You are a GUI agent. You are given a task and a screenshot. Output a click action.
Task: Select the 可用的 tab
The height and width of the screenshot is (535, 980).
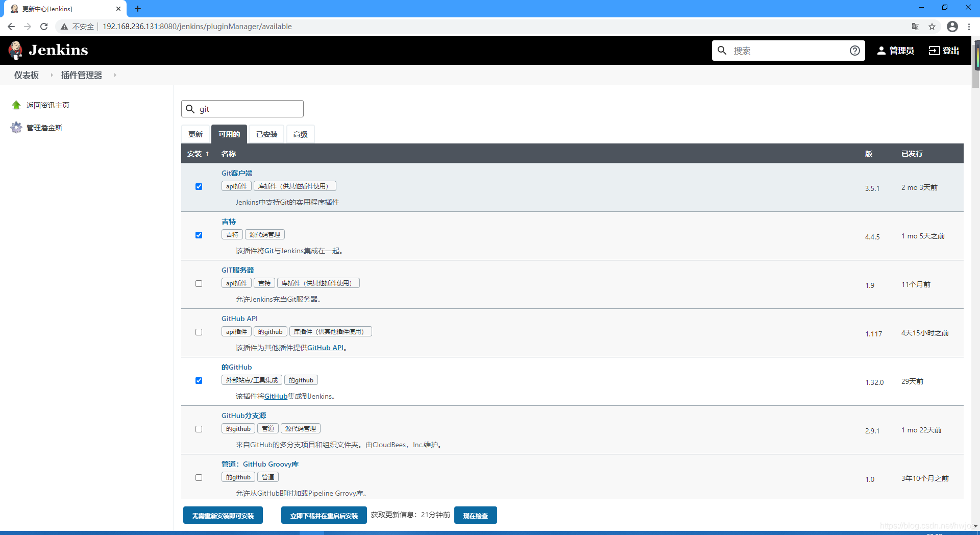pyautogui.click(x=229, y=134)
